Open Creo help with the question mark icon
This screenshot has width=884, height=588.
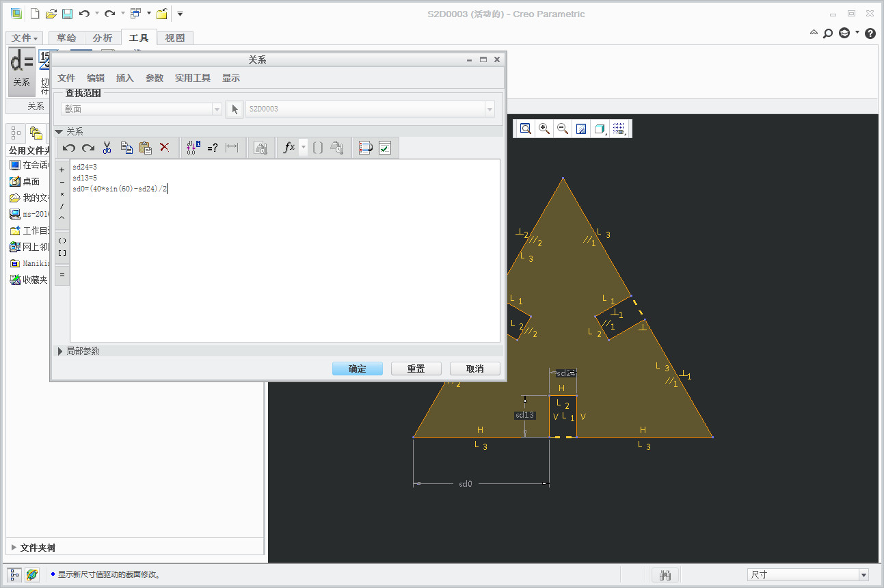[870, 33]
